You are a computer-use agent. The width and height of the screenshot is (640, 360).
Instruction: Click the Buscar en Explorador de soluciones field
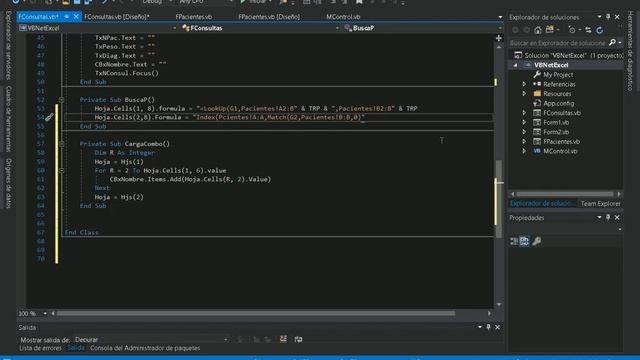point(558,42)
